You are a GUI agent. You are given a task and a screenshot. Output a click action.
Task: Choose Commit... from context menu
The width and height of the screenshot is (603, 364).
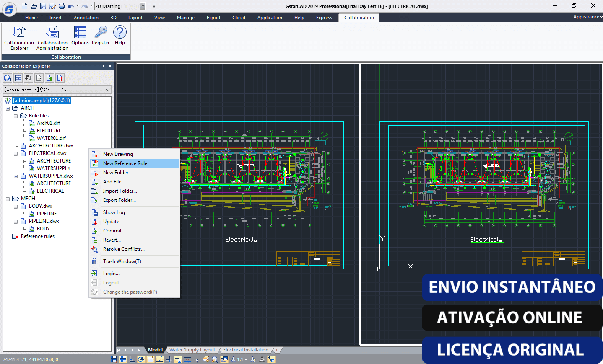click(135, 231)
